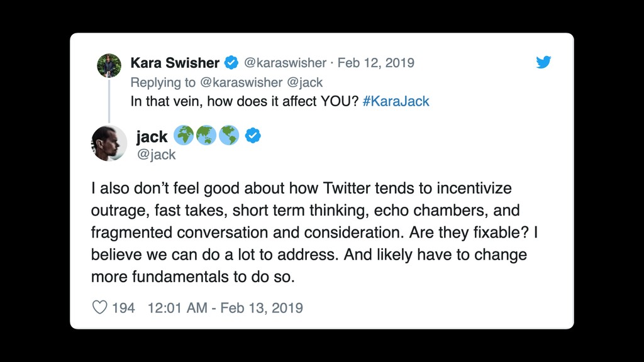The height and width of the screenshot is (362, 644).
Task: Open the 12:01 AM - Feb 13, 2019 timestamp
Action: click(x=225, y=308)
